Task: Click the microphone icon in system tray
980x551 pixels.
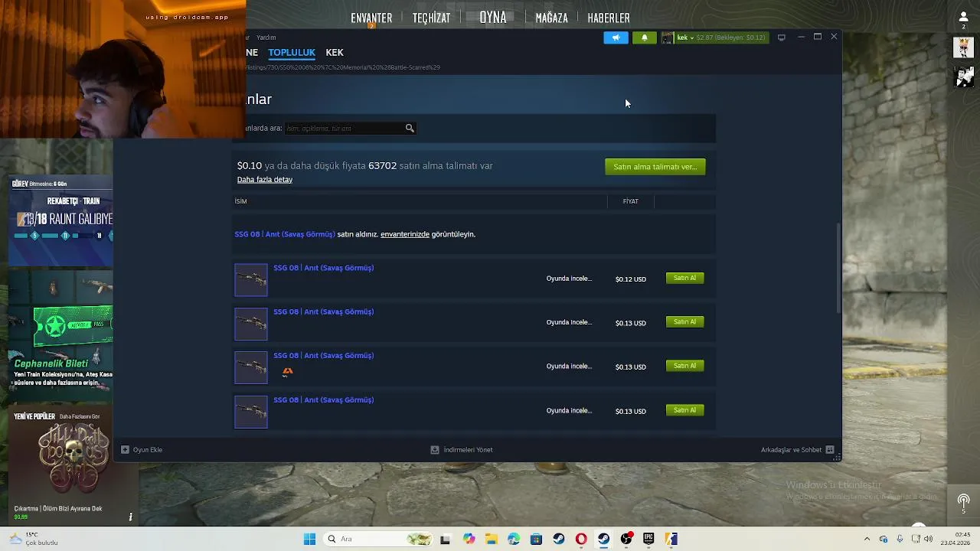Action: (900, 539)
